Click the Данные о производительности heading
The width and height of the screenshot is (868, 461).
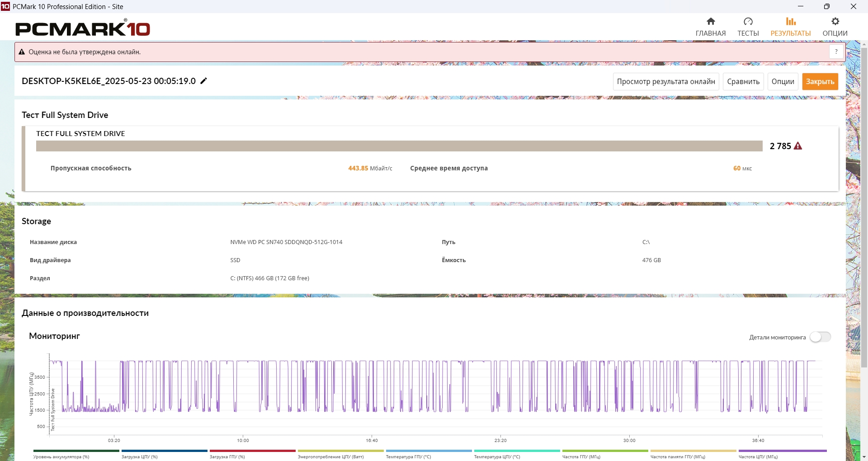click(x=85, y=313)
